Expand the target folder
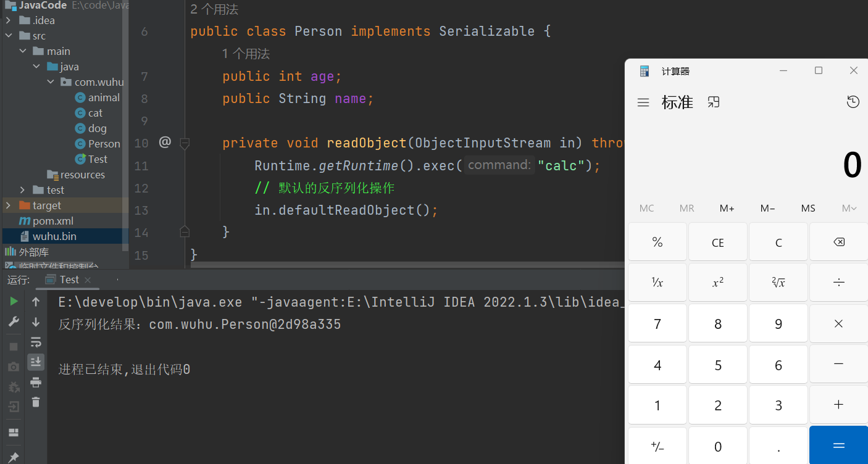 pyautogui.click(x=8, y=205)
